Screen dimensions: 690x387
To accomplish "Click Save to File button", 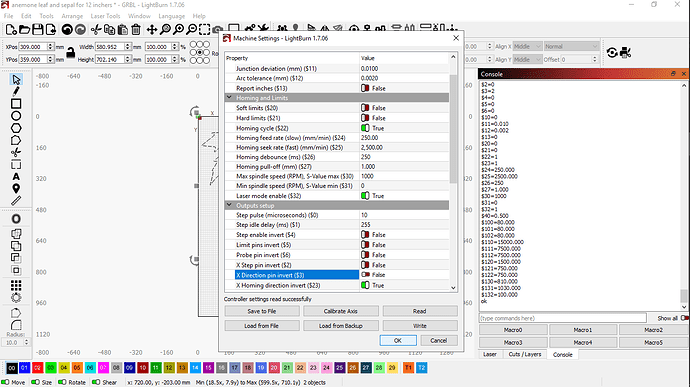I will (262, 311).
